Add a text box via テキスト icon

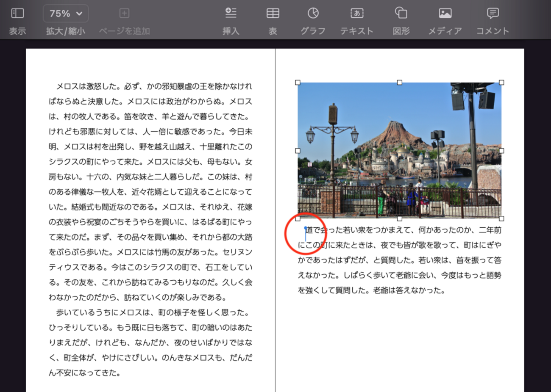[357, 13]
